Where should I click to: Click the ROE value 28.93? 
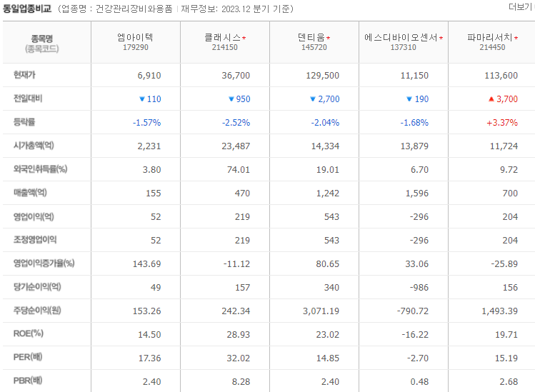tap(238, 334)
